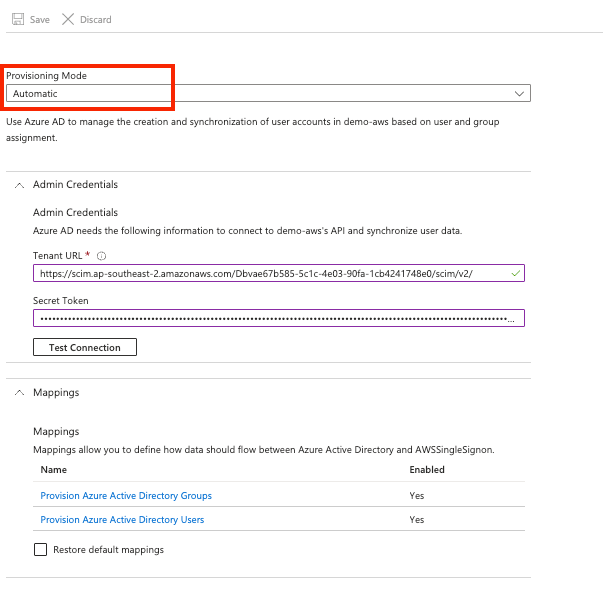Click the Mappings section header title
Image resolution: width=603 pixels, height=589 pixels.
click(56, 393)
